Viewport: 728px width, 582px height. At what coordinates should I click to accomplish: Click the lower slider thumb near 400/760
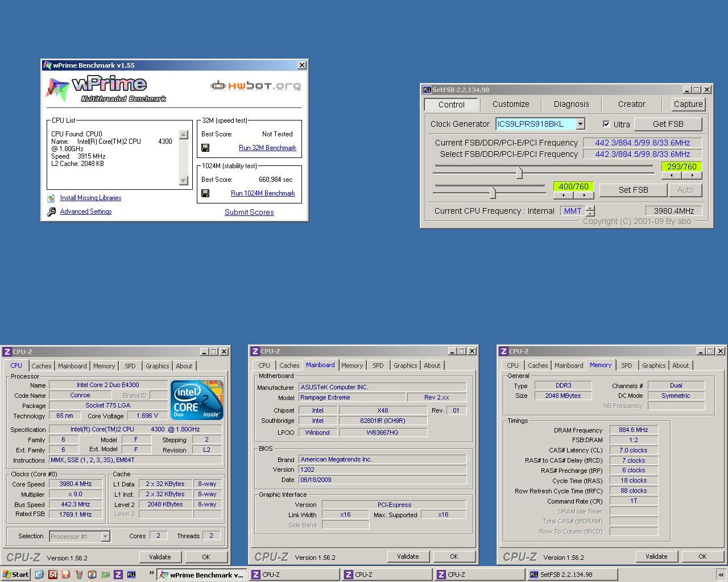(493, 193)
